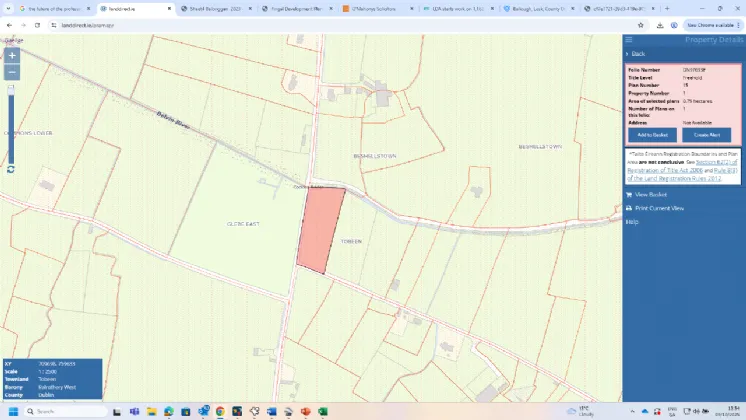This screenshot has height=420, width=746.
Task: Click the Create Alert button
Action: tap(709, 134)
